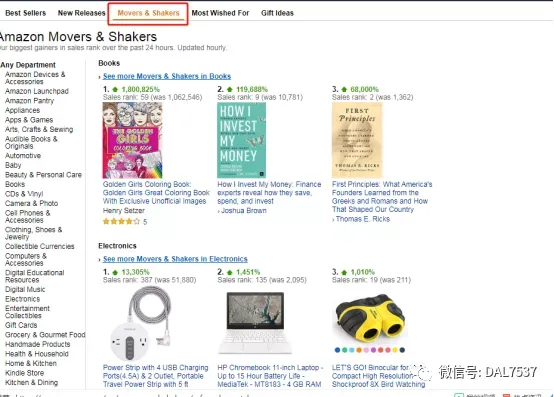
Task: Click the How I Invest My Money cover
Action: [242, 140]
